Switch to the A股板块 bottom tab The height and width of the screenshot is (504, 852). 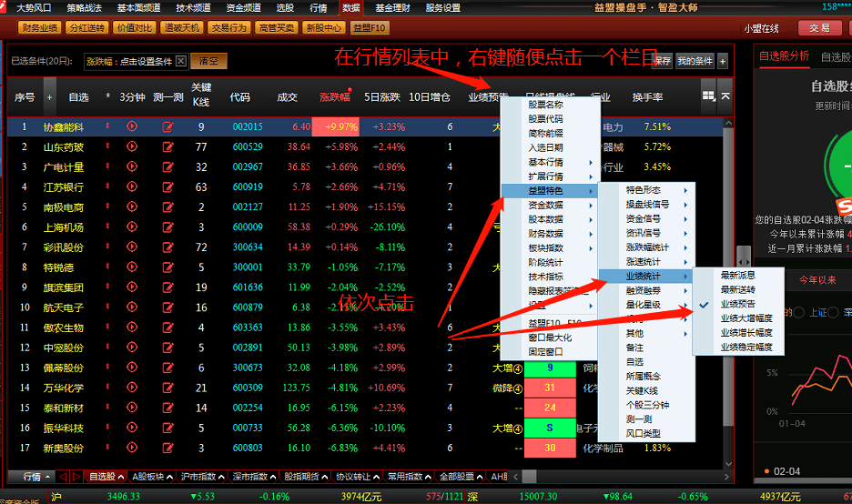pos(152,477)
